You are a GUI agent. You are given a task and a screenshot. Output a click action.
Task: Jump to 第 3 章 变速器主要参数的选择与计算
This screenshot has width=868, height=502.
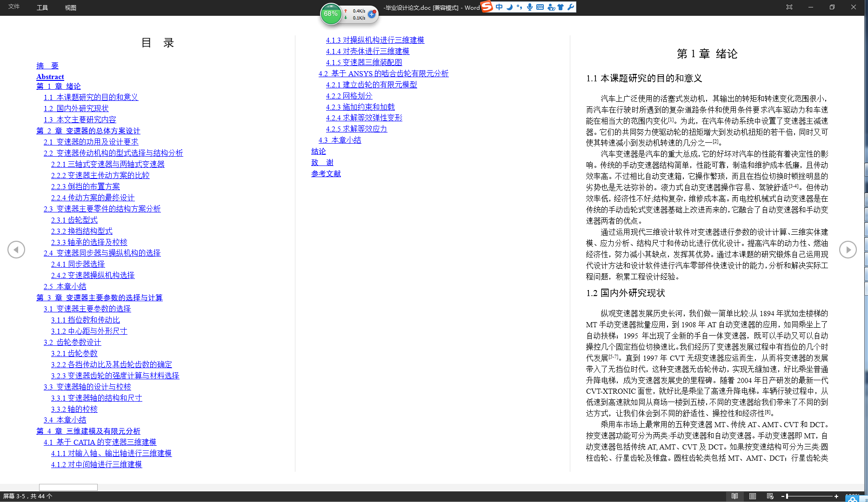coord(100,297)
